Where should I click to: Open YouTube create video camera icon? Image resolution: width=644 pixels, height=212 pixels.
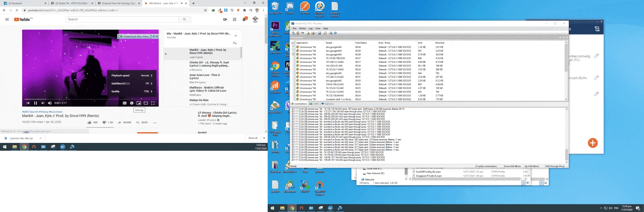coord(225,19)
